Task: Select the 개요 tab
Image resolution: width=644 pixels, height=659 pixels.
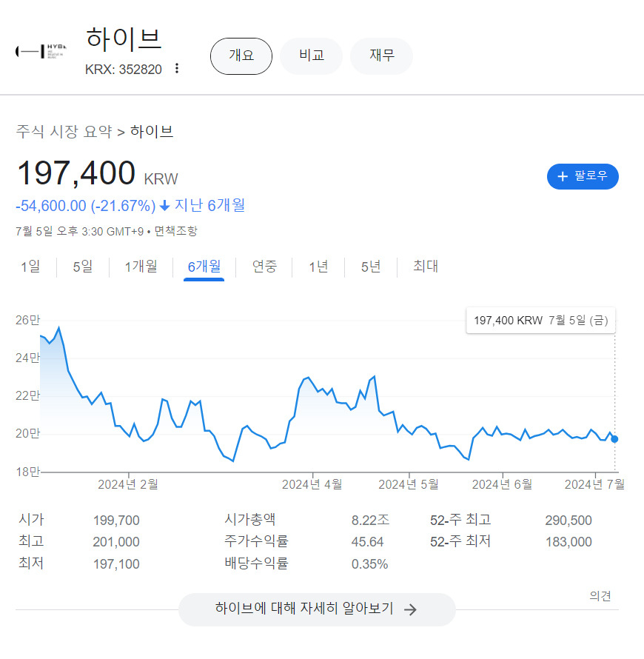Action: pyautogui.click(x=241, y=56)
